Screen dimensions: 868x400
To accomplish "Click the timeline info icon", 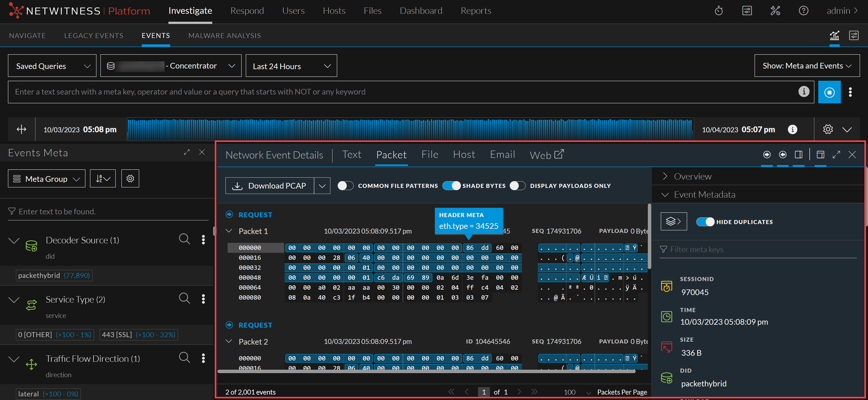I will [793, 129].
